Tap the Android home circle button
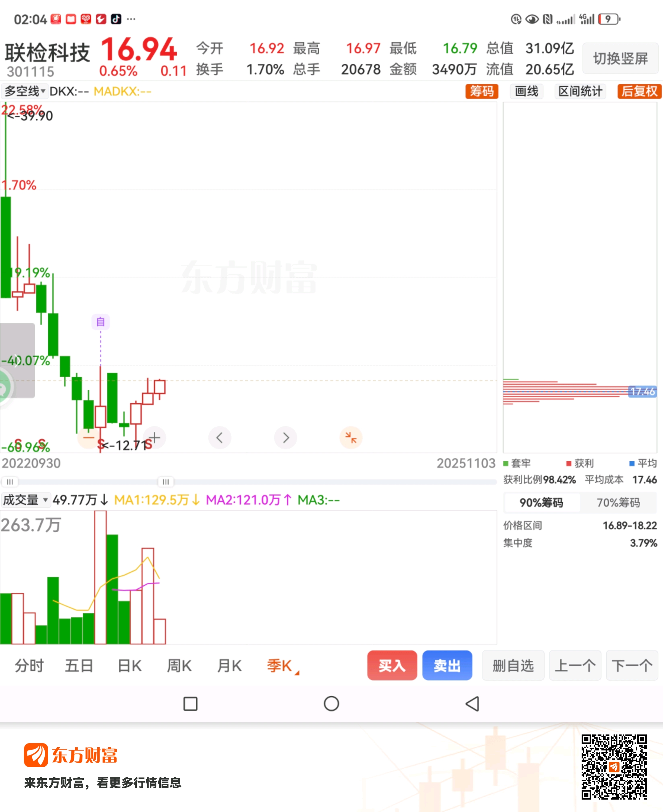The image size is (663, 812). 331,704
